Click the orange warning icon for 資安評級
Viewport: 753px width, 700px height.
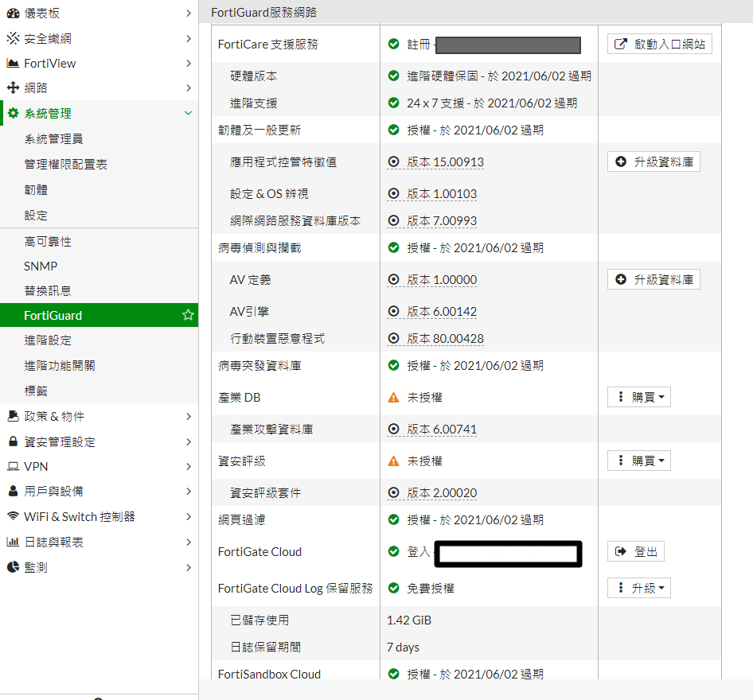pyautogui.click(x=394, y=461)
